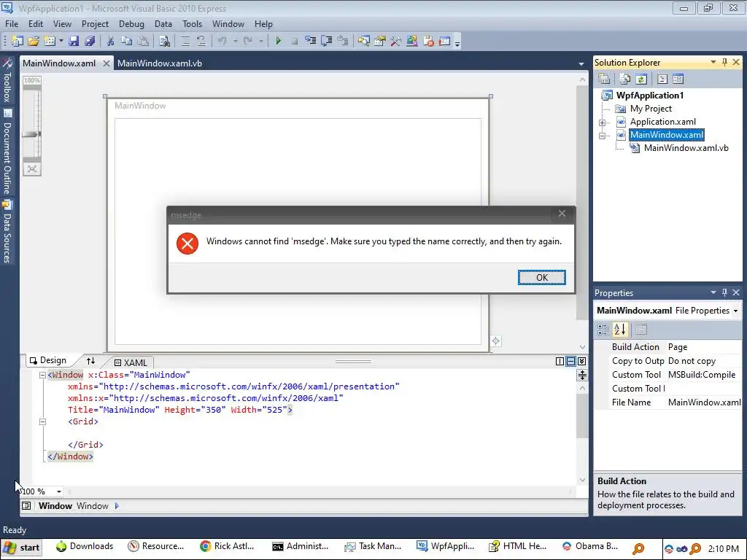Open the File menu
The height and width of the screenshot is (560, 747).
point(12,24)
